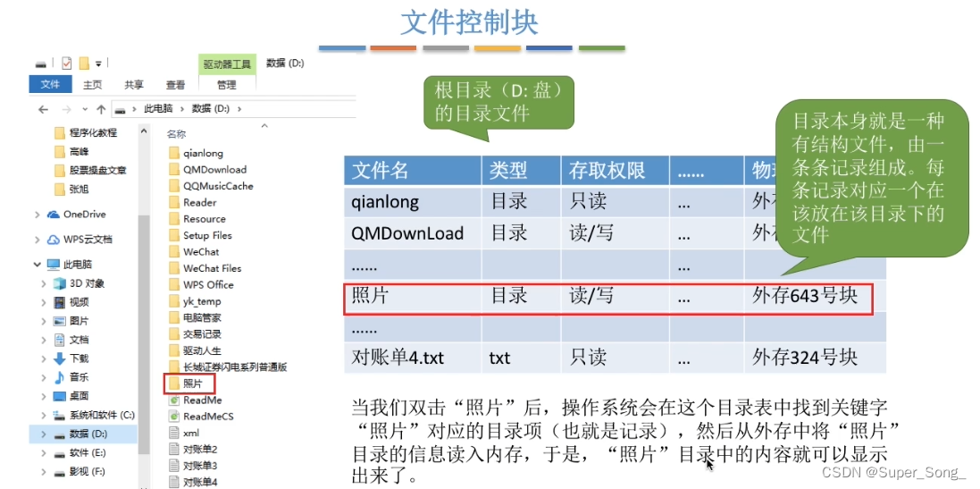The width and height of the screenshot is (980, 489).
Task: Switch to the 查看 ribbon tab
Action: click(175, 84)
